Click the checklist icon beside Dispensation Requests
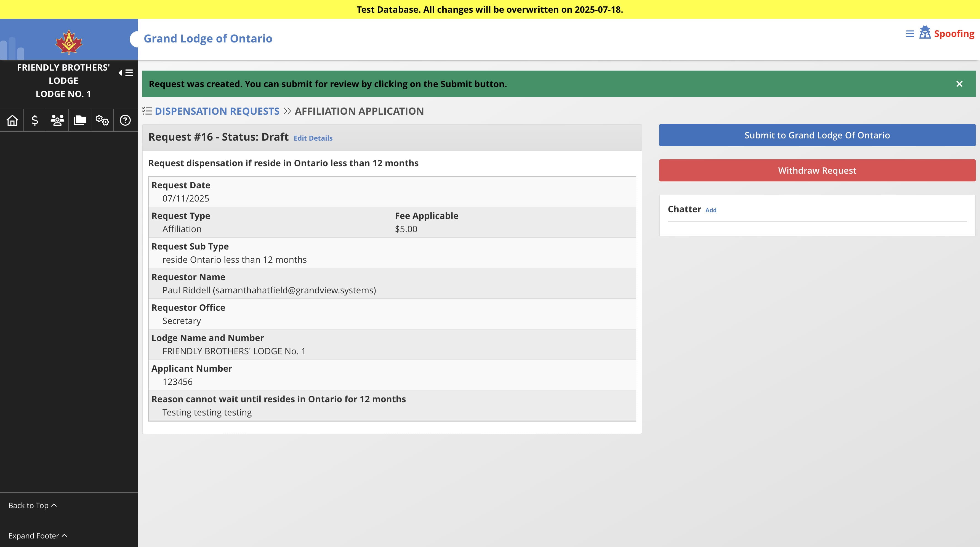Image resolution: width=980 pixels, height=547 pixels. pyautogui.click(x=147, y=111)
